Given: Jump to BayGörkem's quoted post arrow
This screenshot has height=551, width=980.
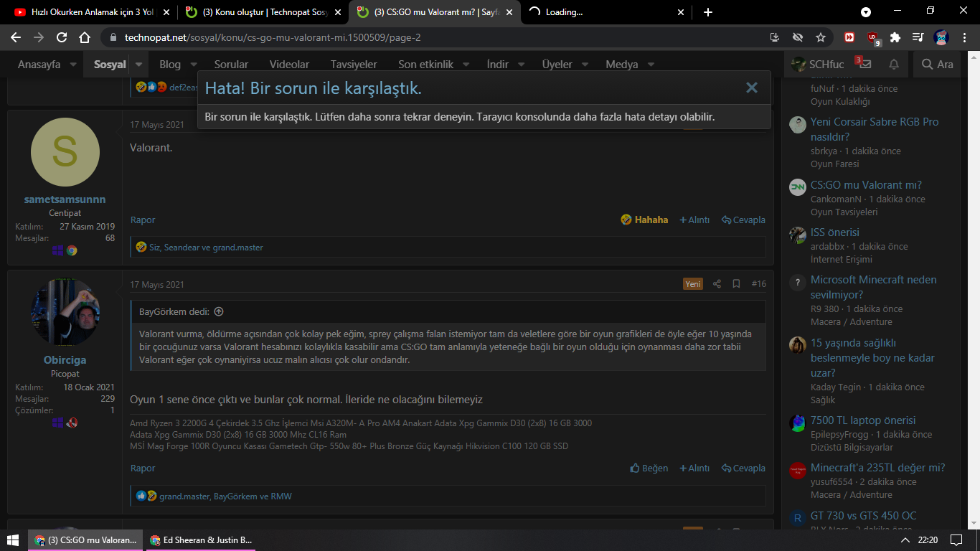Looking at the screenshot, I should pos(219,312).
